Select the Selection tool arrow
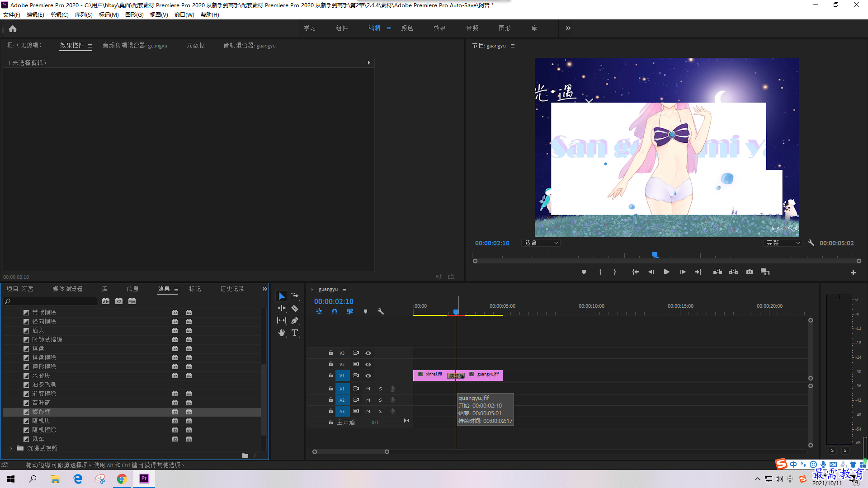The width and height of the screenshot is (868, 488). [282, 296]
